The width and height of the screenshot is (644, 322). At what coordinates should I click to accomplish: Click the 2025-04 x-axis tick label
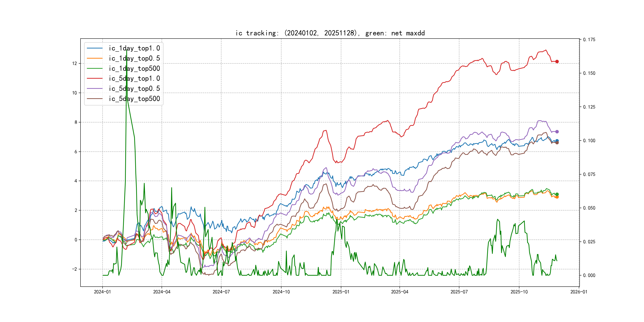click(x=400, y=292)
